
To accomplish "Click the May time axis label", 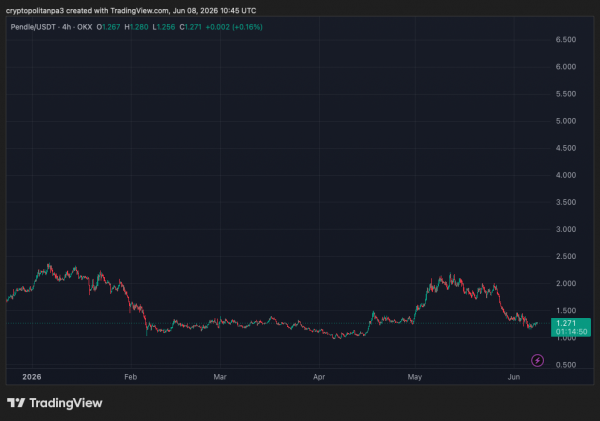I will pyautogui.click(x=415, y=377).
